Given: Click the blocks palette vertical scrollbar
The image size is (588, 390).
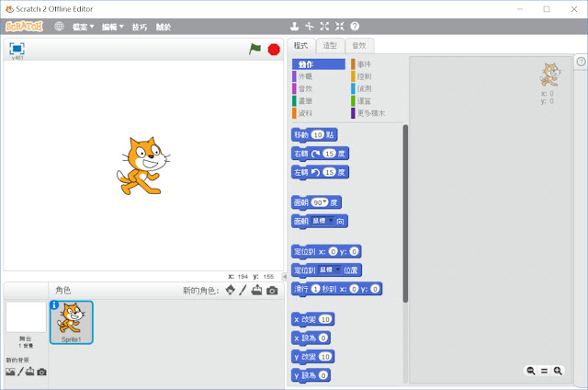Looking at the screenshot, I should pyautogui.click(x=405, y=213).
